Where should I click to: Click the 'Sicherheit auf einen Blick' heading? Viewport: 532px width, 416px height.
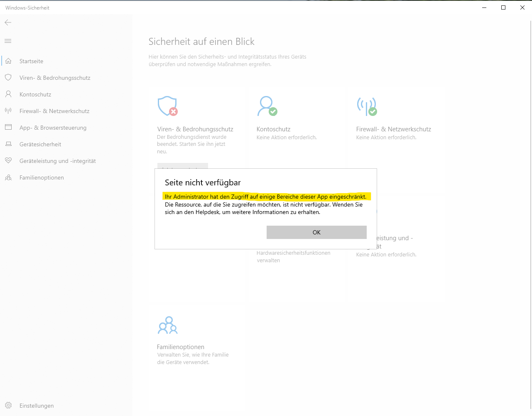point(201,42)
